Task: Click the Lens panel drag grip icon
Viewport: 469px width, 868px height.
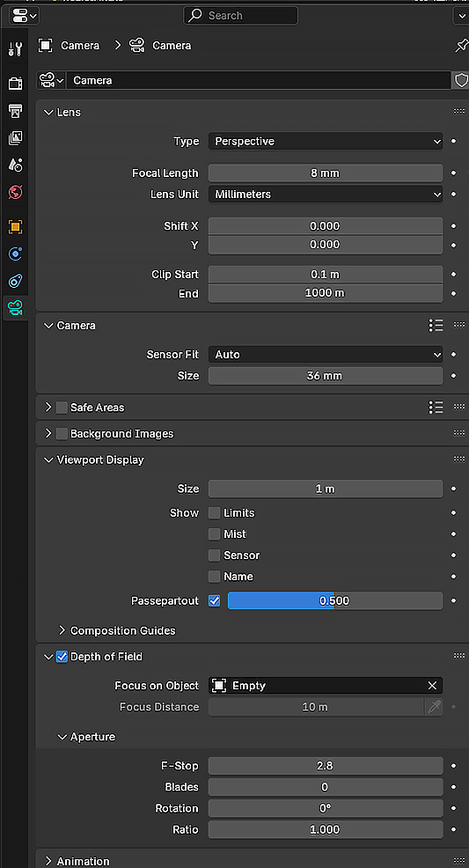Action: 459,112
